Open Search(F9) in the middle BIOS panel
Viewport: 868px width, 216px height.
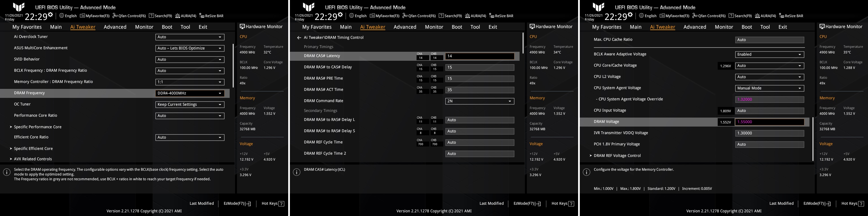coord(450,16)
